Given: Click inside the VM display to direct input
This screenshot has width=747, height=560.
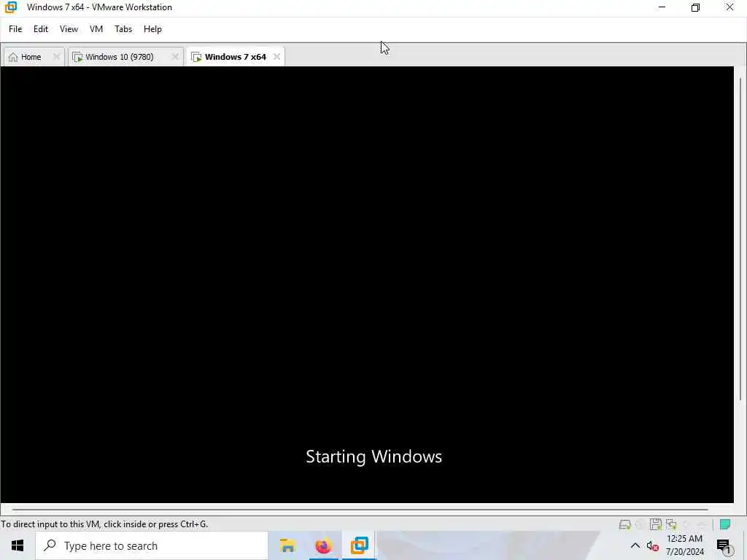Looking at the screenshot, I should [x=367, y=284].
